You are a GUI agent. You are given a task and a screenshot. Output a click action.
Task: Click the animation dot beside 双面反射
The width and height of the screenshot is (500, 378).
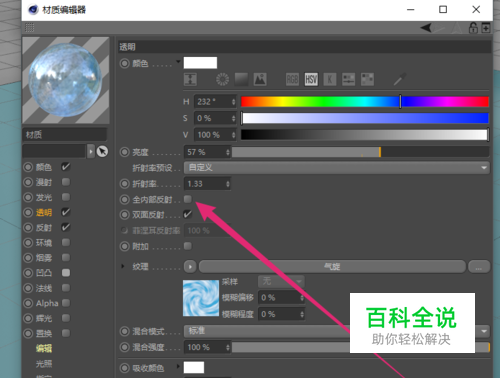point(124,215)
